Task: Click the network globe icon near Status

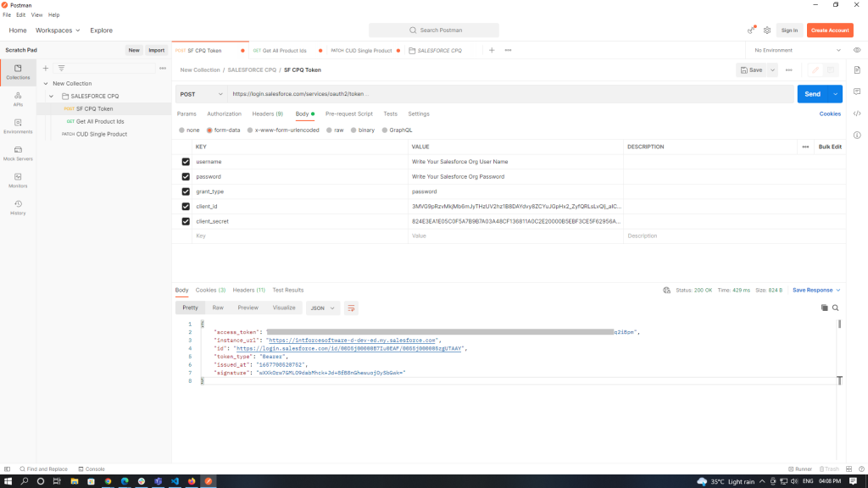Action: [x=666, y=290]
